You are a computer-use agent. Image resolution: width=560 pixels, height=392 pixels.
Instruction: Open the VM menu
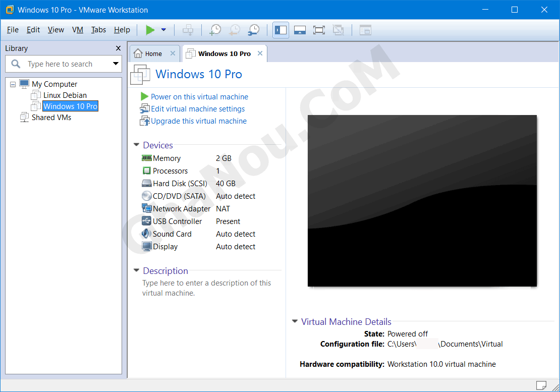pos(78,30)
